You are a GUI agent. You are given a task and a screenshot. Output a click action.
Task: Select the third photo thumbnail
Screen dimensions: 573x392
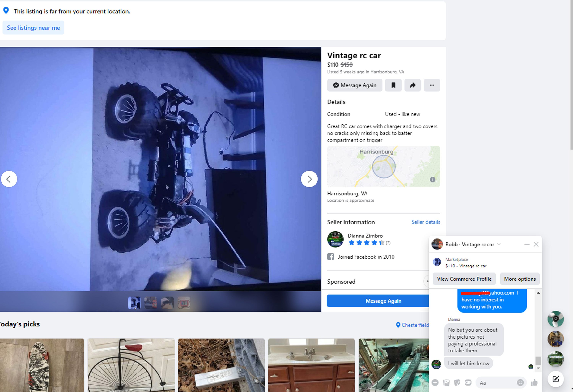167,303
